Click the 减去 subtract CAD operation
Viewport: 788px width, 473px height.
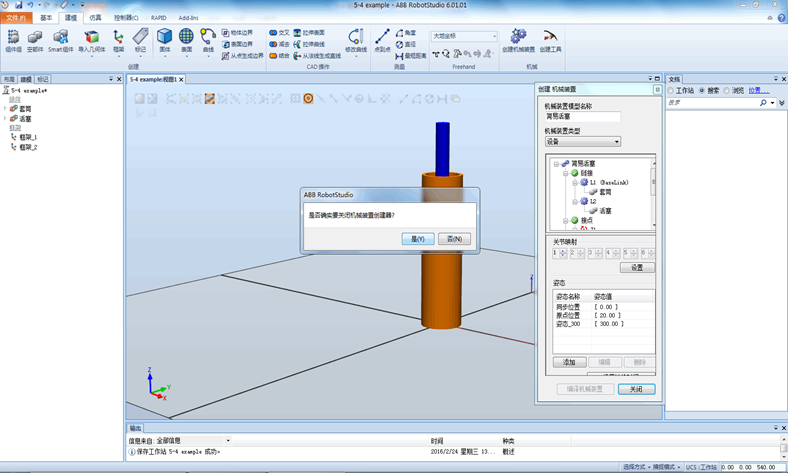[x=279, y=44]
